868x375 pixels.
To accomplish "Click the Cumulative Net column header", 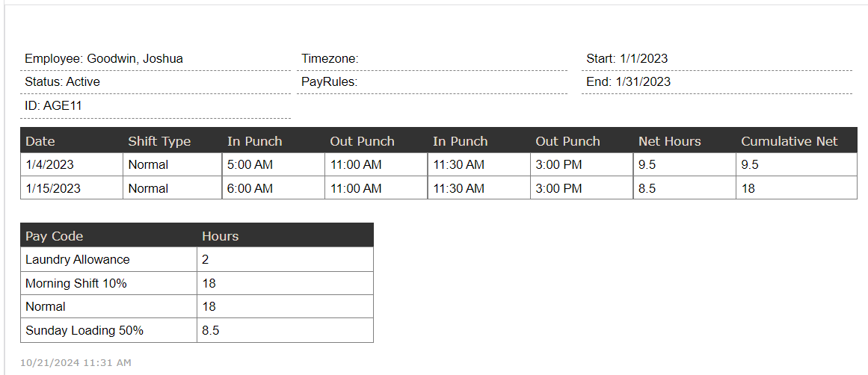I will (x=796, y=140).
